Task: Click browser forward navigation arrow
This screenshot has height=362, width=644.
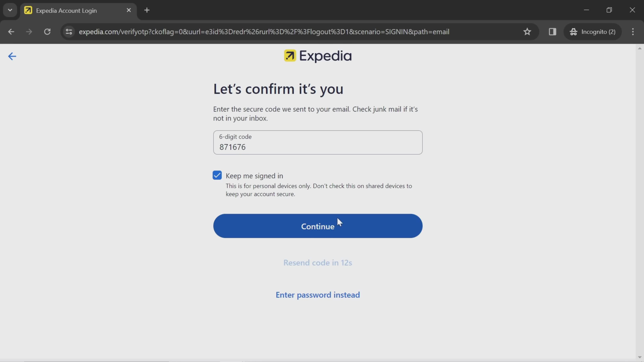Action: click(29, 32)
